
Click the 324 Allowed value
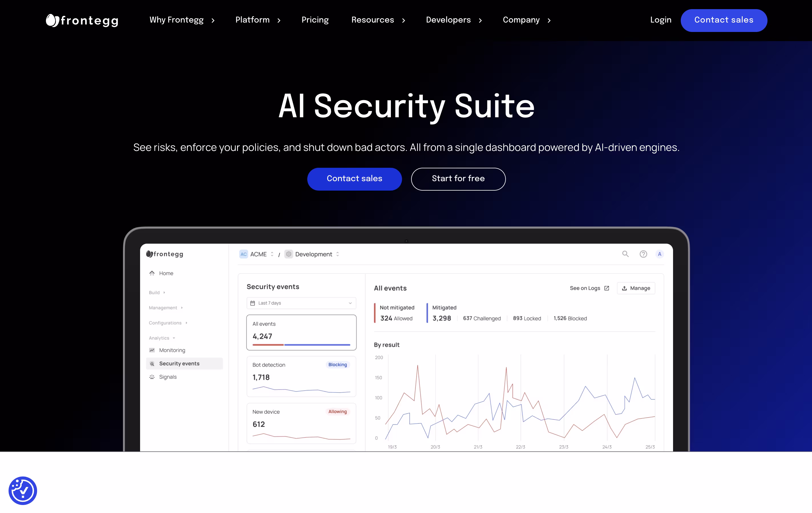(396, 318)
